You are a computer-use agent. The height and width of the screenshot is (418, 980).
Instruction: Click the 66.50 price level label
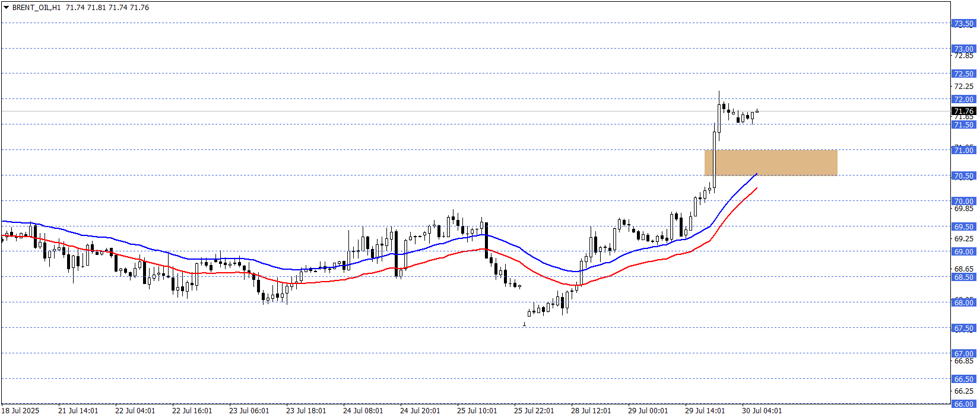coord(963,379)
